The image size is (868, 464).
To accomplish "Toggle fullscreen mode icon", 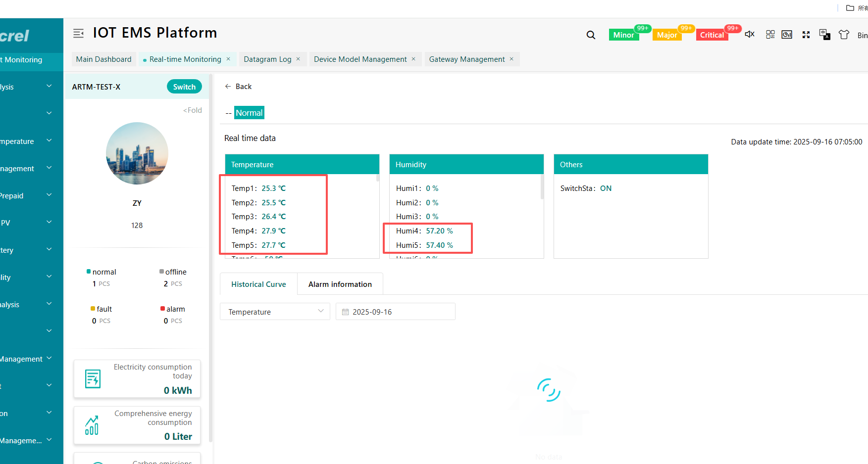I will click(806, 35).
